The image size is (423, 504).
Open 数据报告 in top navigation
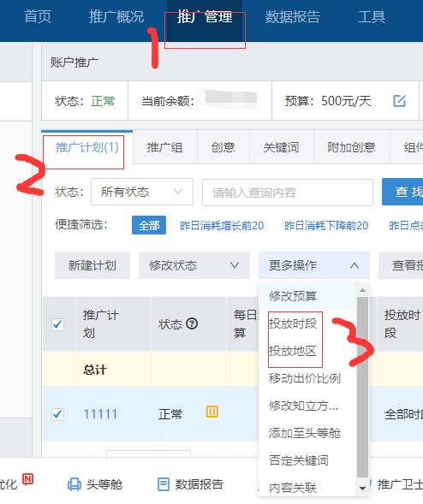tap(292, 17)
